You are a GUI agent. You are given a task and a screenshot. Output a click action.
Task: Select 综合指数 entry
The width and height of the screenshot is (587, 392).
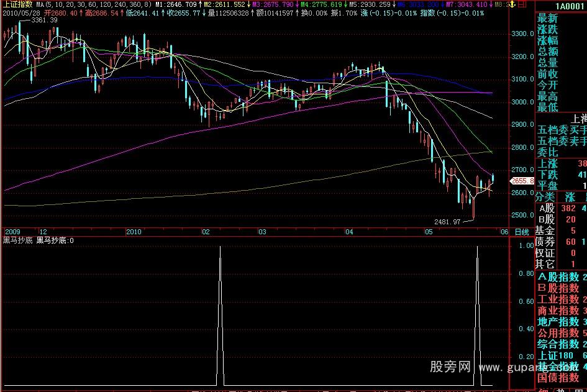(x=558, y=344)
